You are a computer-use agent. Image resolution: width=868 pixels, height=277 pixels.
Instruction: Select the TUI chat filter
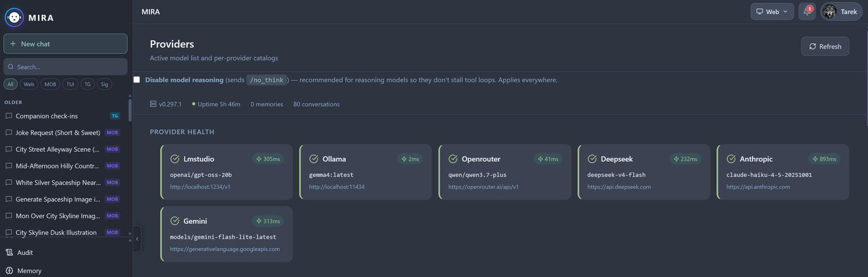click(71, 84)
